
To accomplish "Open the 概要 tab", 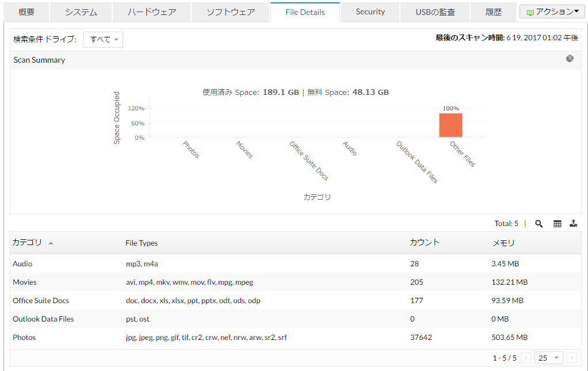I will pos(26,12).
